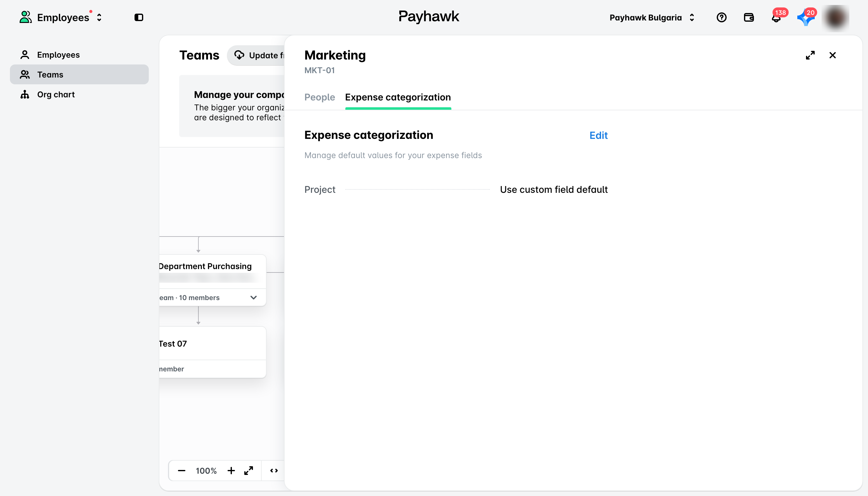Open the user profile avatar
The height and width of the screenshot is (496, 868).
[835, 18]
